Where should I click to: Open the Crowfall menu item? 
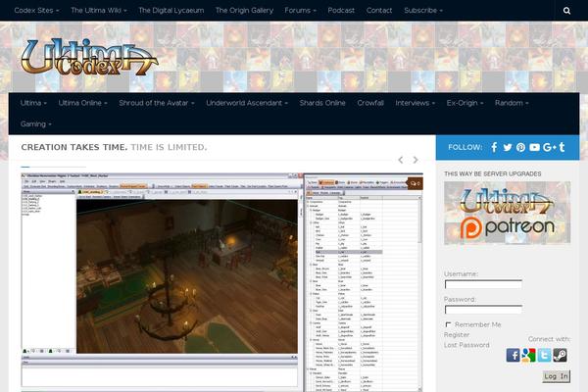tap(370, 103)
